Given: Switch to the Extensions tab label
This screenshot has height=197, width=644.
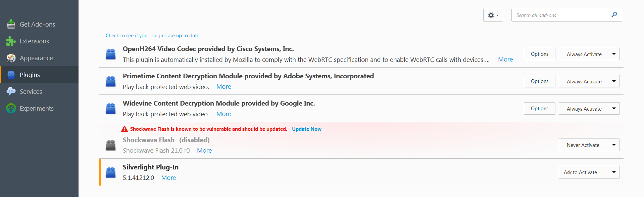Looking at the screenshot, I should coord(34,41).
